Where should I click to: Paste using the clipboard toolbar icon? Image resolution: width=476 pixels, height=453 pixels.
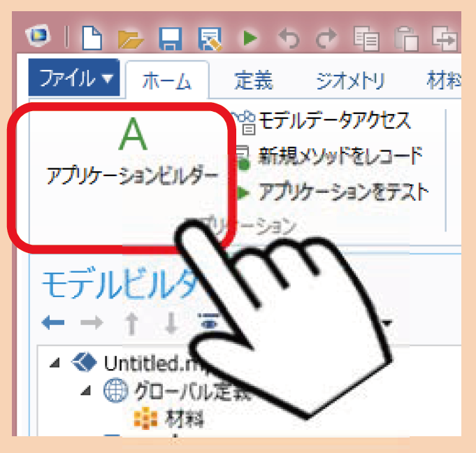(406, 38)
